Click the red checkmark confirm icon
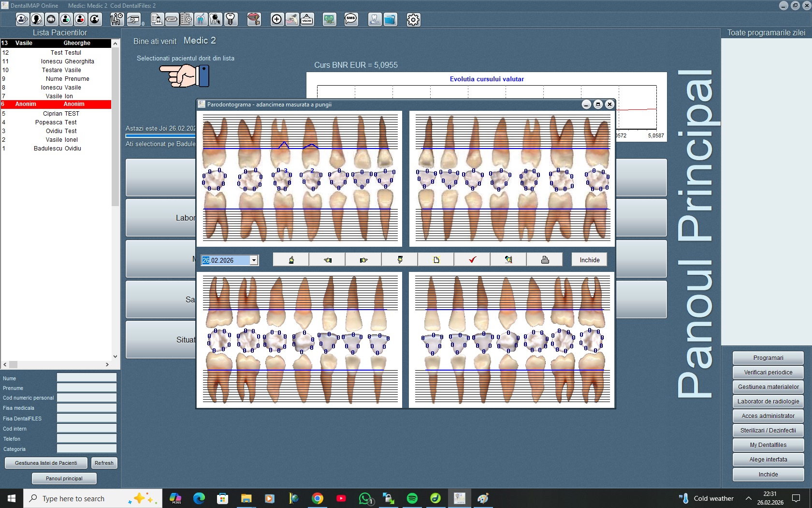Screen dimensions: 812x508 pyautogui.click(x=472, y=260)
